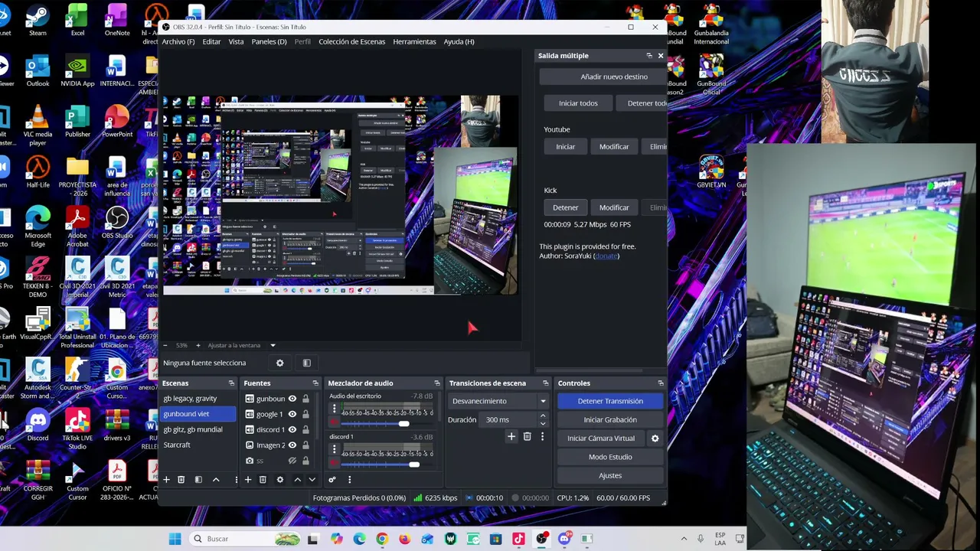Open preview scaling dropdown near Ajustar a la ventana
This screenshot has width=980, height=551.
tap(273, 345)
